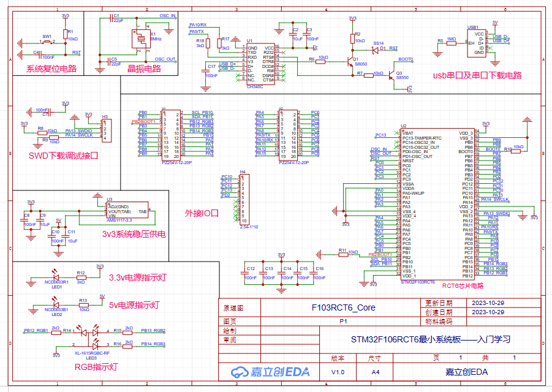Select resistor R5 1MΩ beside USB1
Viewport: 552px width, 392px height.
[x=452, y=43]
